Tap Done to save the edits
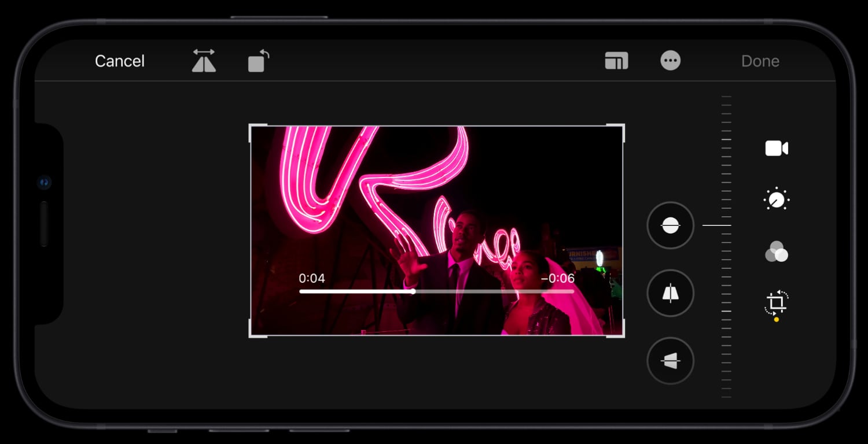 (760, 61)
